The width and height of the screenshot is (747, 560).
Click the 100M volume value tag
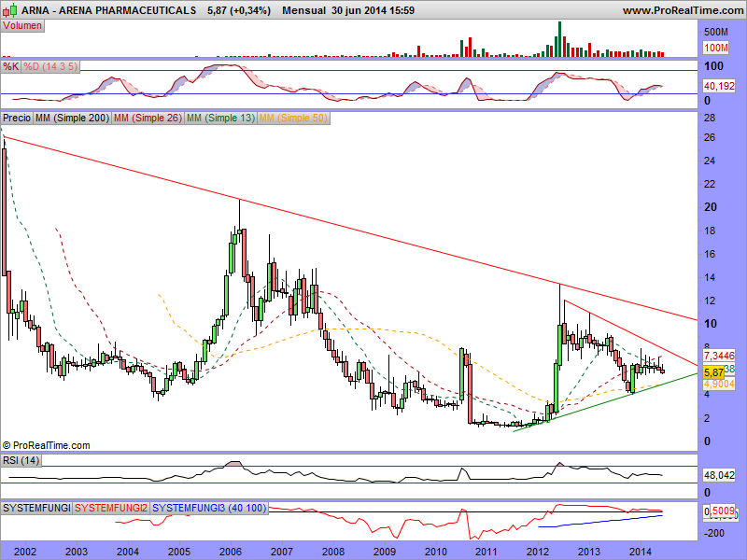(716, 48)
